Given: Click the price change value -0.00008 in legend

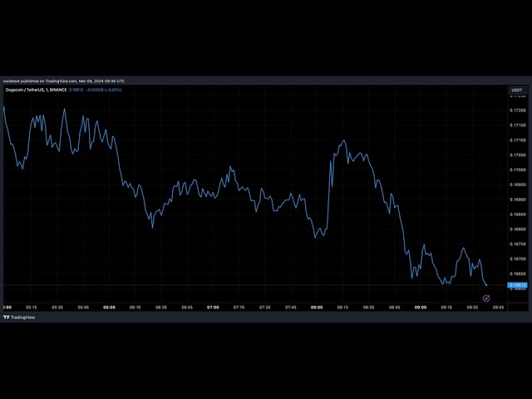Looking at the screenshot, I should coord(97,90).
